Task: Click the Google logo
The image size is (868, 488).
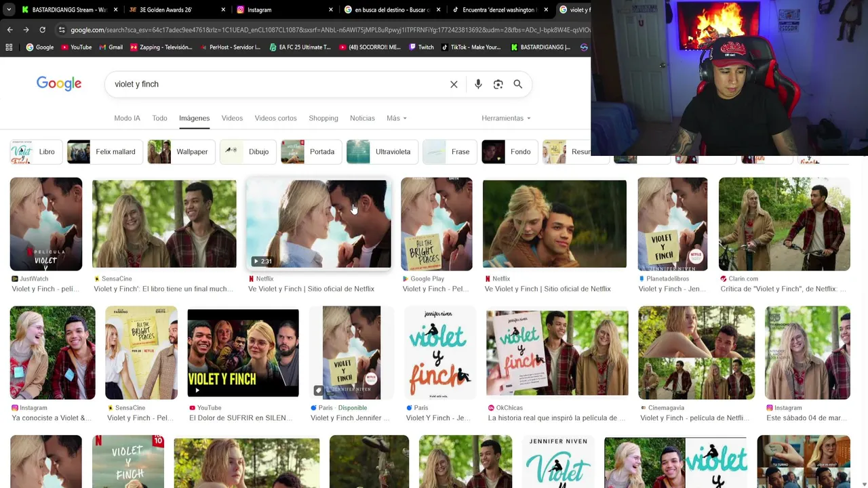Action: pos(59,83)
